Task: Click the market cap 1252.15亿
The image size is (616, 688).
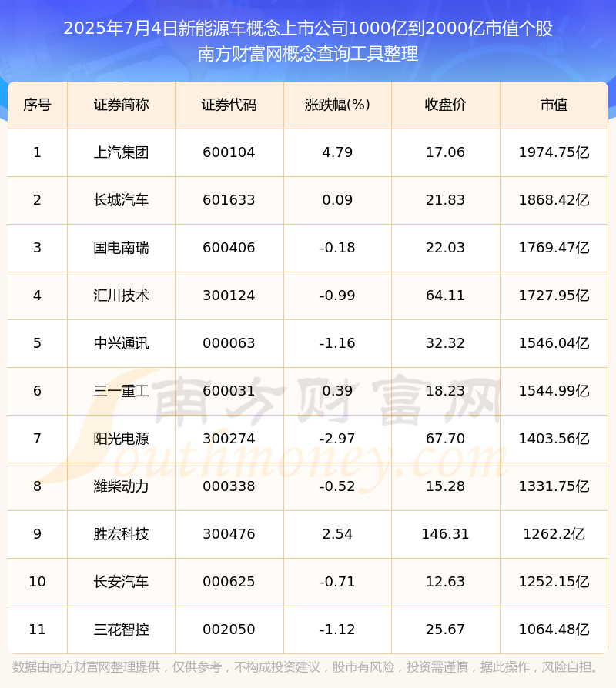Action: coord(554,582)
